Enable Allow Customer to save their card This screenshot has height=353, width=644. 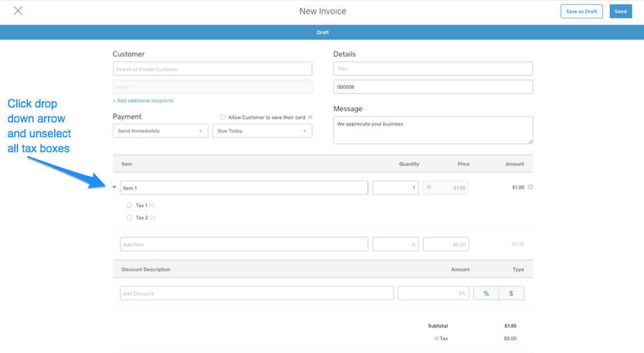(x=223, y=117)
